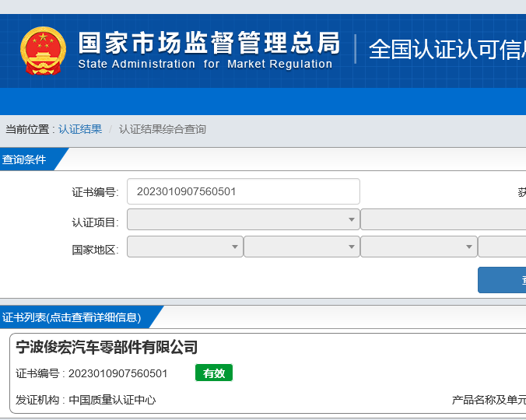The image size is (526, 420).
Task: Click the 发证机构 中国质量认证中心 text
Action: coord(86,400)
